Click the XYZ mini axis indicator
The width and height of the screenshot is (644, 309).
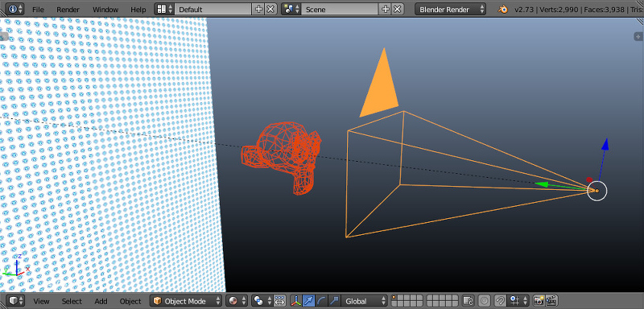(x=16, y=266)
